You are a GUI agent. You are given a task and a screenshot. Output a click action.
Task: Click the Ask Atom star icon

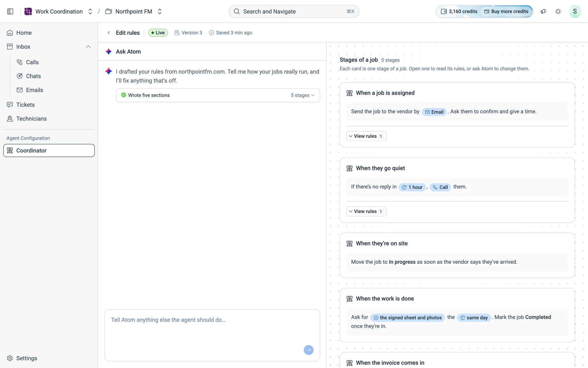coord(108,52)
